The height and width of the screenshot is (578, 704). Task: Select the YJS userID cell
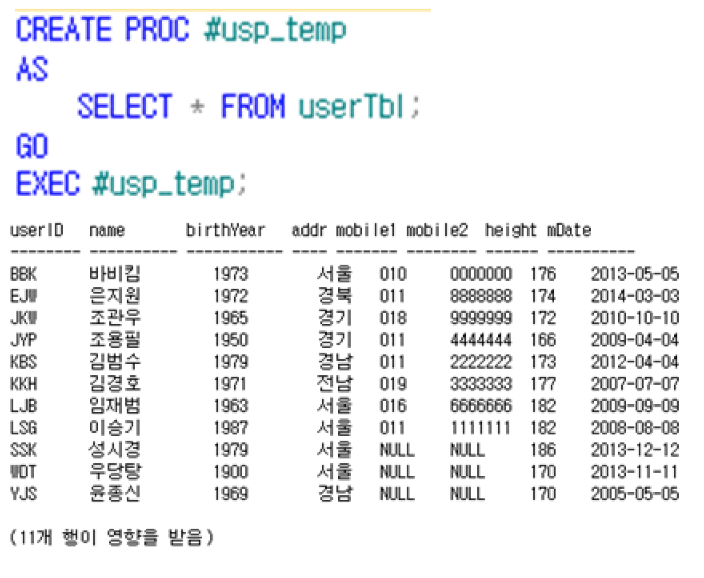[x=23, y=494]
